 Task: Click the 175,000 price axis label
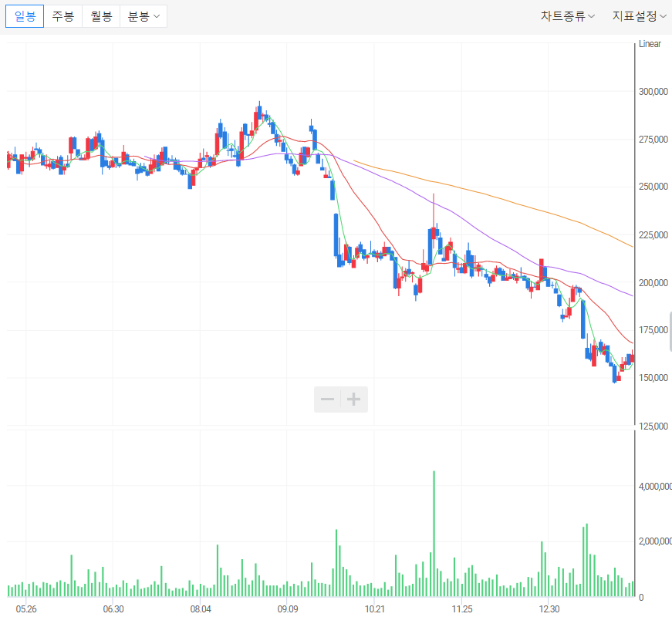[x=653, y=330]
